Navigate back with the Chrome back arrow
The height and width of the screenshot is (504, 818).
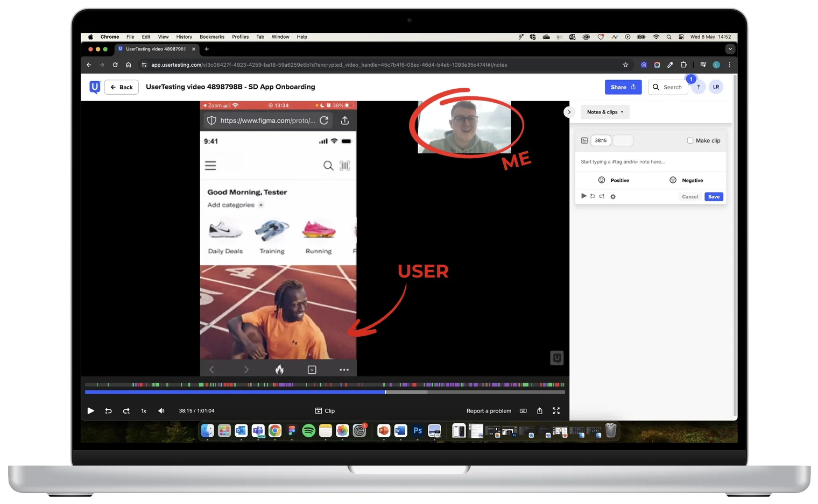[89, 65]
